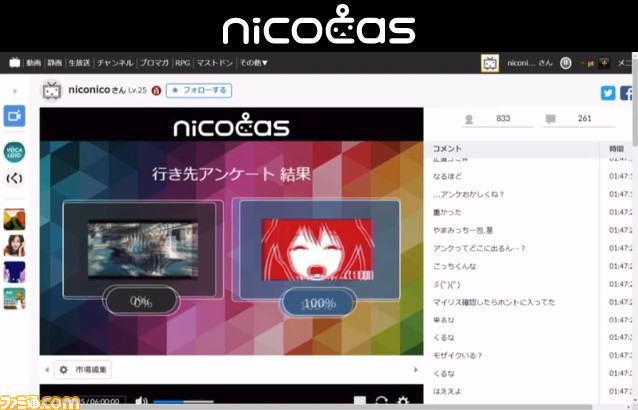Go to the 静画 section in the top bar
This screenshot has width=638, height=410.
tap(55, 63)
